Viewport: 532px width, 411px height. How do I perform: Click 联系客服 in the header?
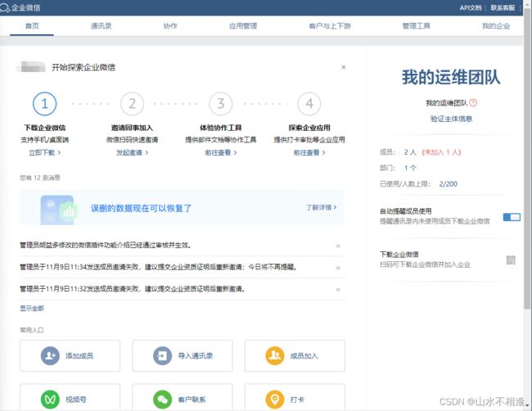point(503,7)
